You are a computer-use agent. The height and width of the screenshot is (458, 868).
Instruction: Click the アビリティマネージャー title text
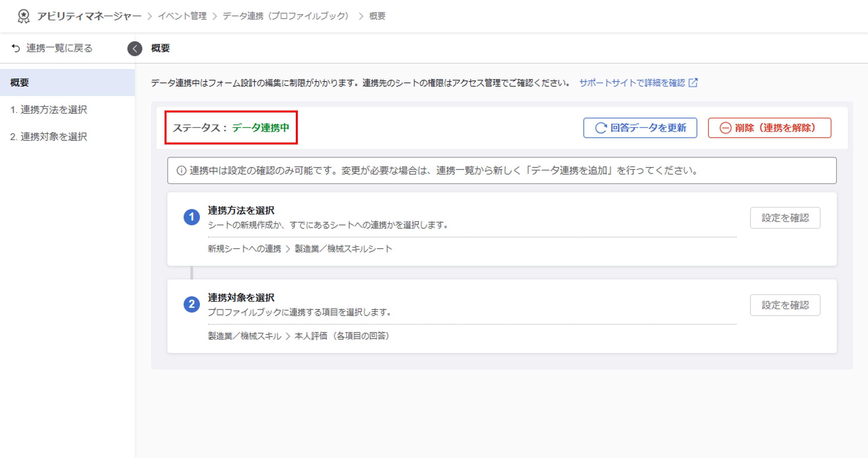89,16
